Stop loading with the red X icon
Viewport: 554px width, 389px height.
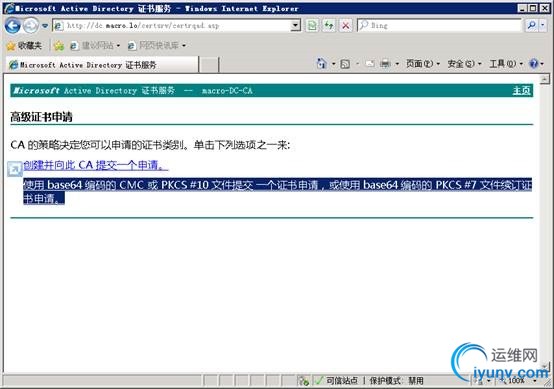tap(346, 25)
